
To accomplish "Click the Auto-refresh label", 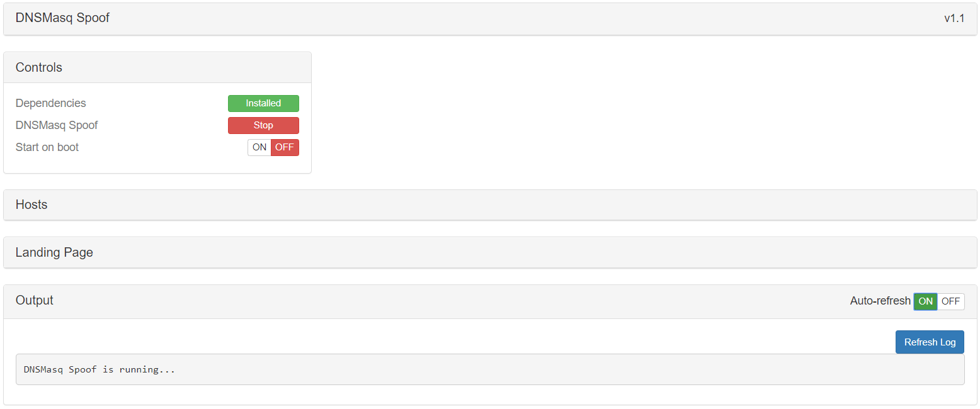I will coord(880,301).
